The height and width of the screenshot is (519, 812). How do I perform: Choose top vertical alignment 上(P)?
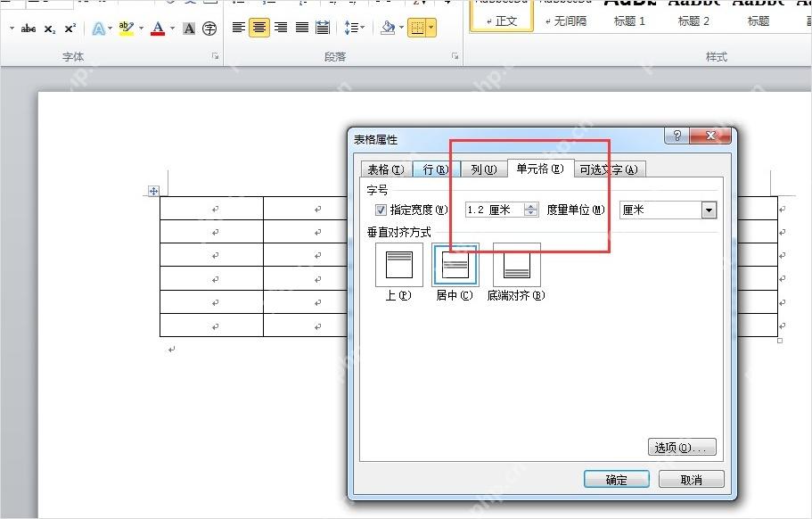pyautogui.click(x=398, y=265)
